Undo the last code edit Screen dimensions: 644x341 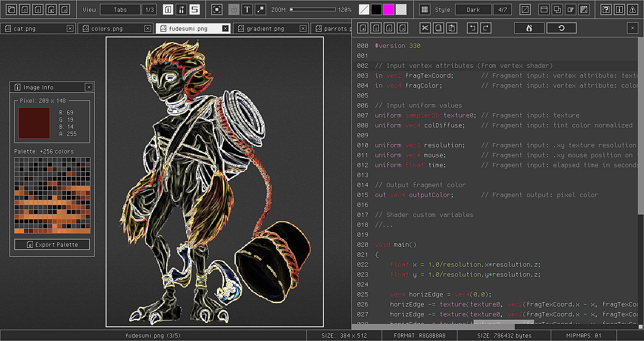tap(472, 28)
